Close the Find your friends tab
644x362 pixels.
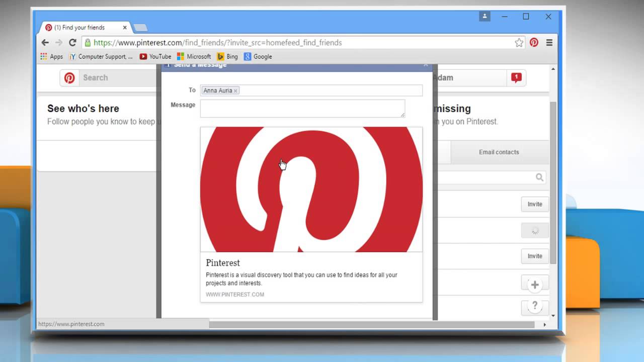125,28
